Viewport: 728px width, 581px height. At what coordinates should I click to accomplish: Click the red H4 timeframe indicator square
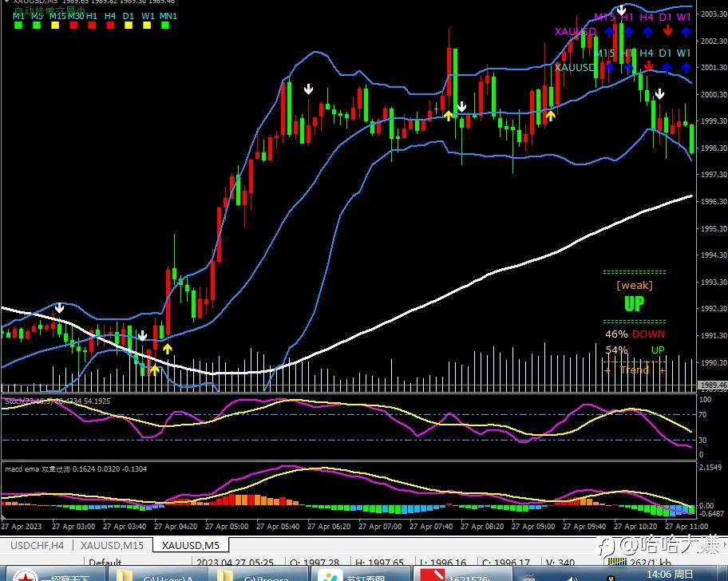pyautogui.click(x=110, y=26)
